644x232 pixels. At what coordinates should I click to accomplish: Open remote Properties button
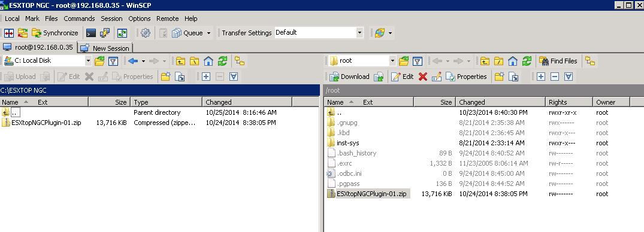[466, 77]
